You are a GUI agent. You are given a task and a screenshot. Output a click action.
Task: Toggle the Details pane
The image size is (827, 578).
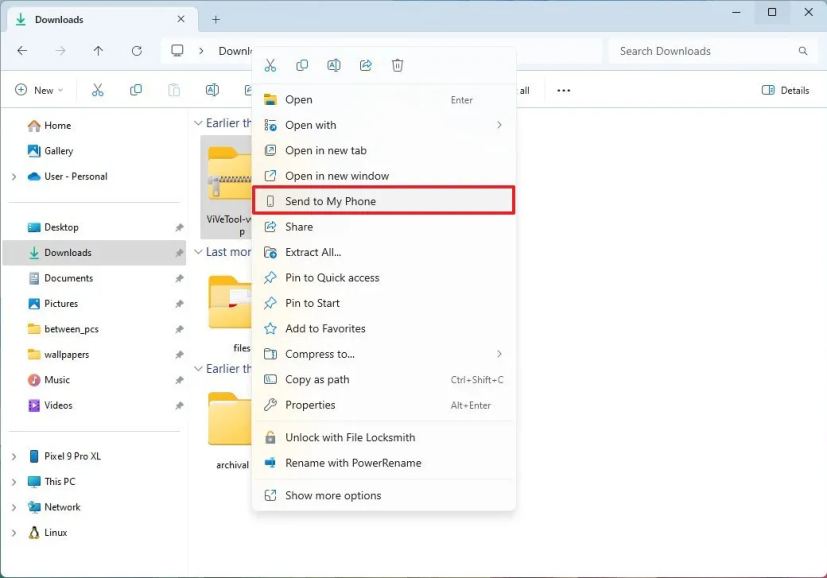pyautogui.click(x=785, y=90)
